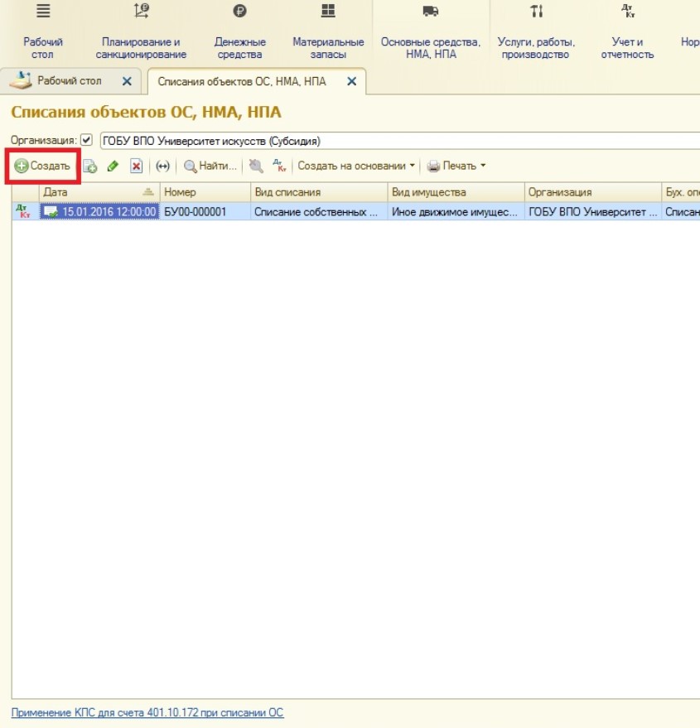Screen dimensions: 700x728
Task: Close the Рабочий стол tab
Action: point(127,81)
